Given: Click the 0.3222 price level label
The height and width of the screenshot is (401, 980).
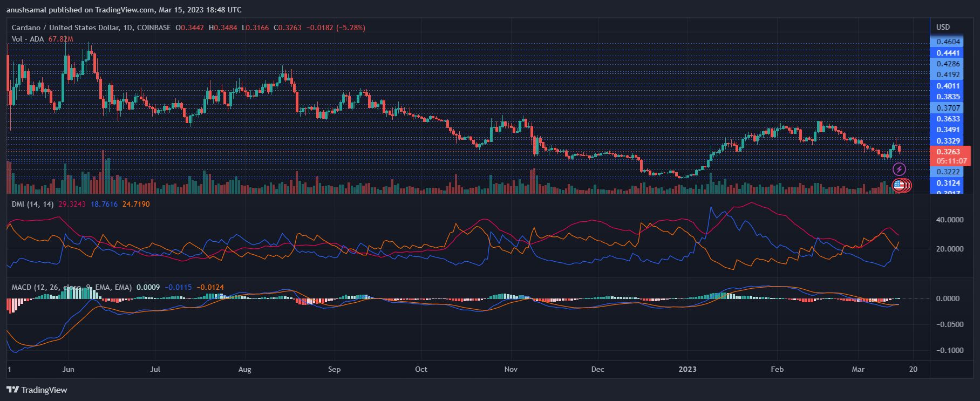Looking at the screenshot, I should pyautogui.click(x=948, y=172).
